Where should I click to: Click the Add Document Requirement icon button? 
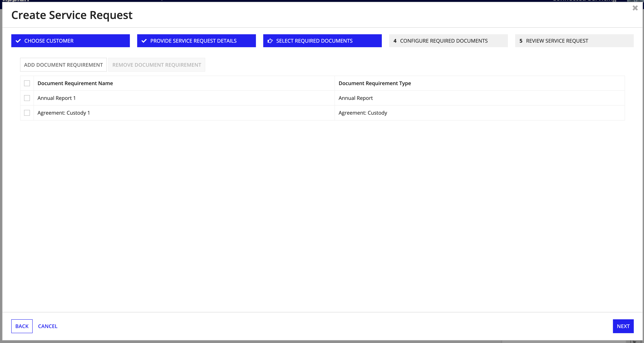63,65
